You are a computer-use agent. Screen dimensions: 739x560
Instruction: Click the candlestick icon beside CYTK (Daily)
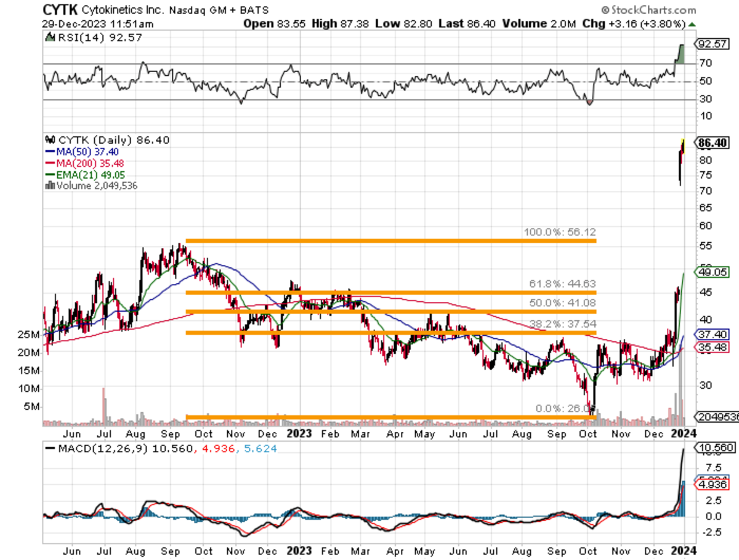[50, 140]
